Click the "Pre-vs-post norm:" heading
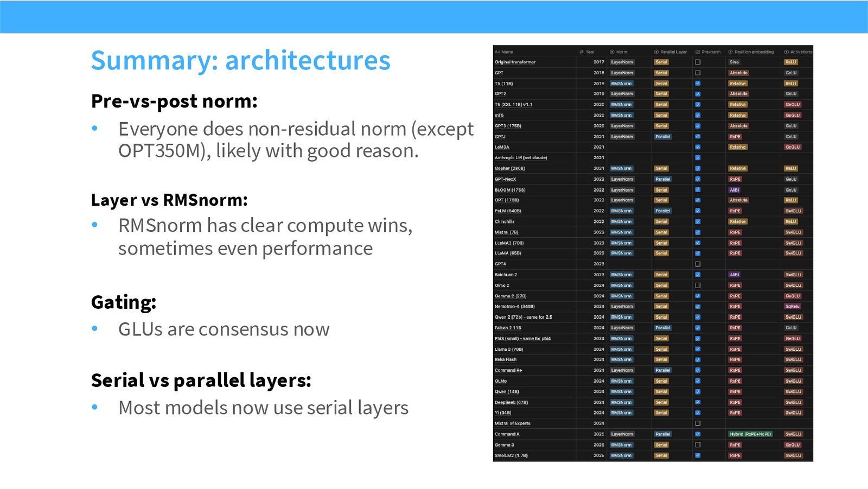 pyautogui.click(x=174, y=101)
